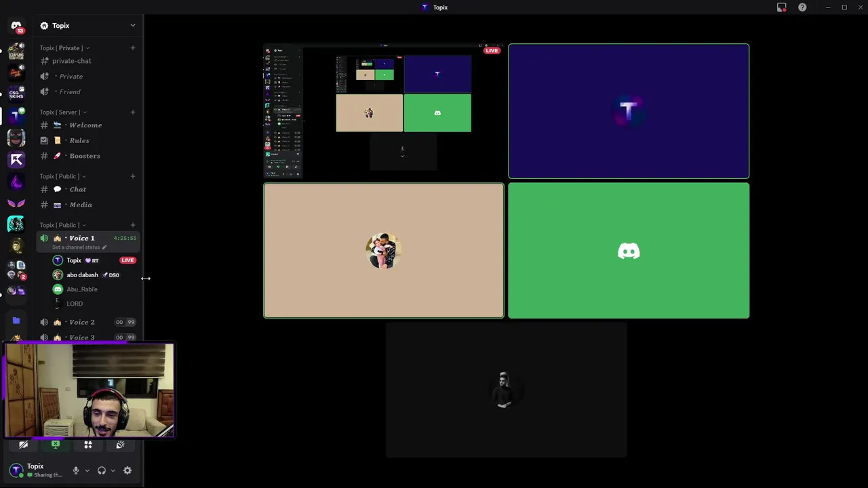Viewport: 868px width, 488px height.
Task: Open the blue server folder icon
Action: click(x=16, y=321)
